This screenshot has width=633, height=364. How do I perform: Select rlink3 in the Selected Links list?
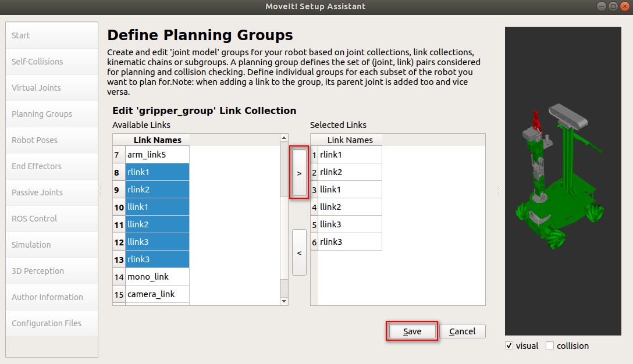350,242
